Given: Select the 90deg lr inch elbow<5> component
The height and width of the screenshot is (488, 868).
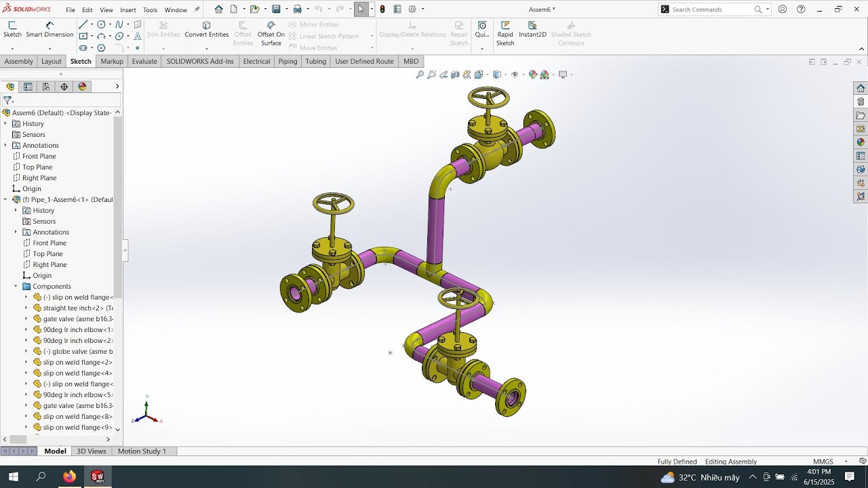Looking at the screenshot, I should tap(73, 394).
